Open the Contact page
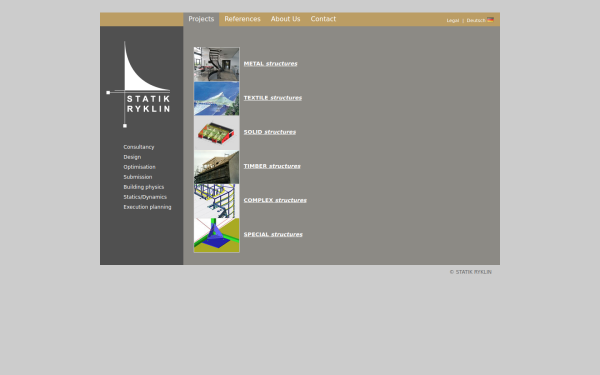The width and height of the screenshot is (600, 375). [323, 19]
